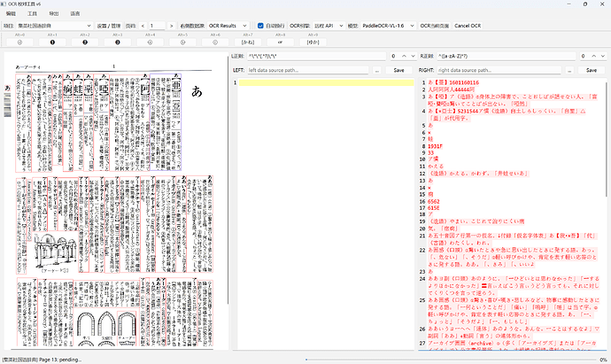Click the L正则 regex input field
Screen dimensions: 611x364
click(x=316, y=56)
